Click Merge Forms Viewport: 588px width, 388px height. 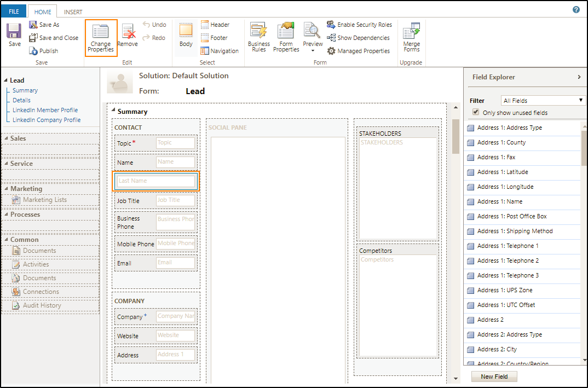coord(411,37)
